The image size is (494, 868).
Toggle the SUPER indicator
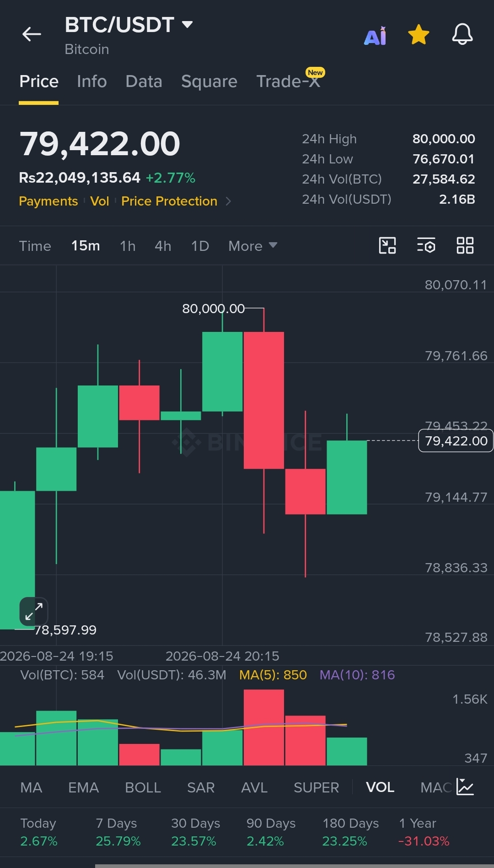tap(316, 787)
